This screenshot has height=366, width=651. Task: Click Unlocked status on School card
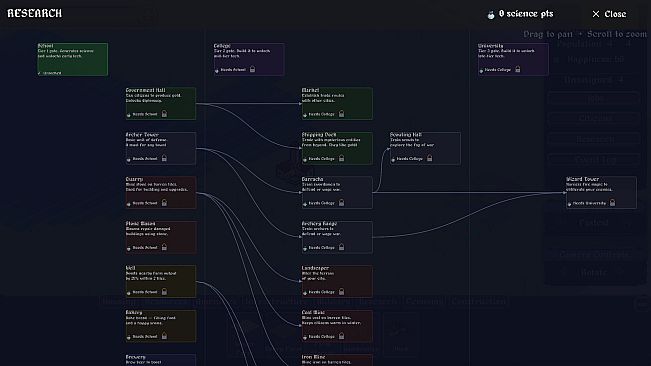50,73
